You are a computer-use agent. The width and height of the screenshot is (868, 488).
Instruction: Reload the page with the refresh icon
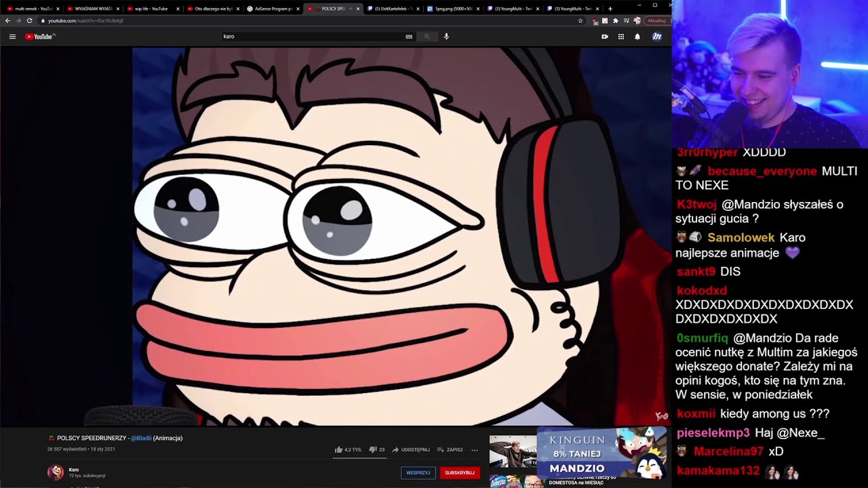pyautogui.click(x=29, y=21)
